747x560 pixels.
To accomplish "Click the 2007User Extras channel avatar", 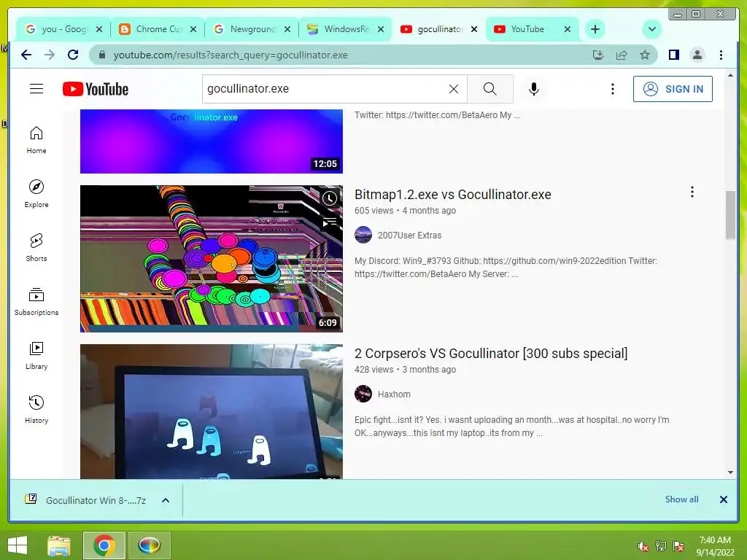I will pos(363,235).
